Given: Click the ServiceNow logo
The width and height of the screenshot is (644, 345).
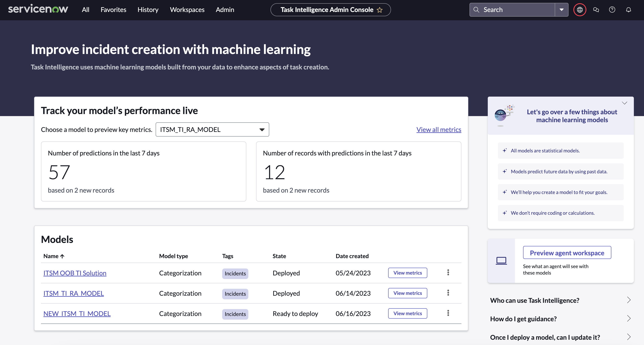Looking at the screenshot, I should pos(38,9).
